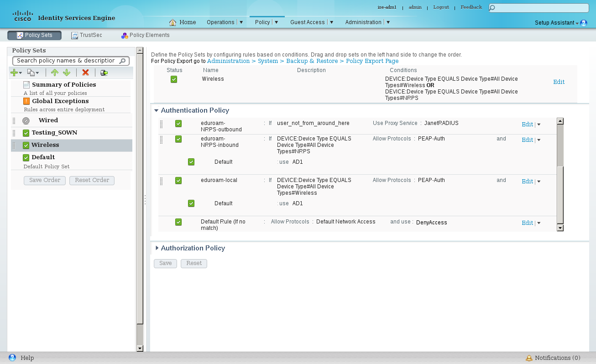596x364 pixels.
Task: Open dropdown arrow next to eduroam-NRPS-inbound Edit
Action: click(x=539, y=140)
